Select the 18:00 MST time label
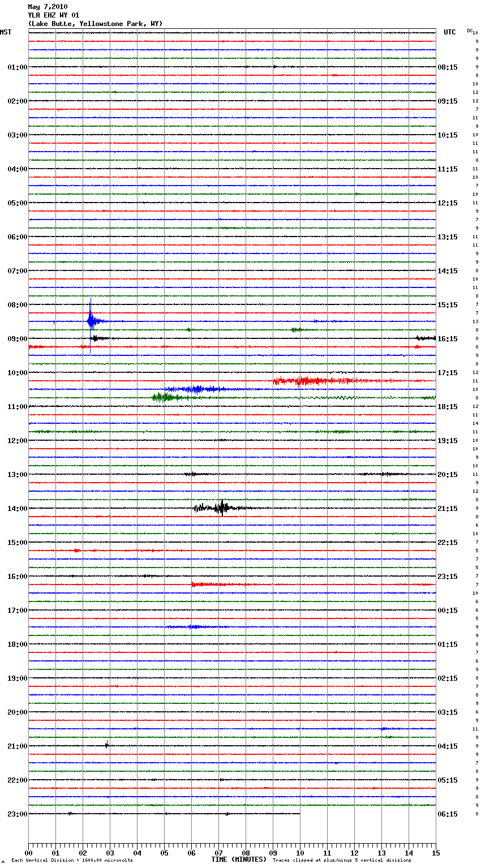The width and height of the screenshot is (481, 868). (17, 644)
